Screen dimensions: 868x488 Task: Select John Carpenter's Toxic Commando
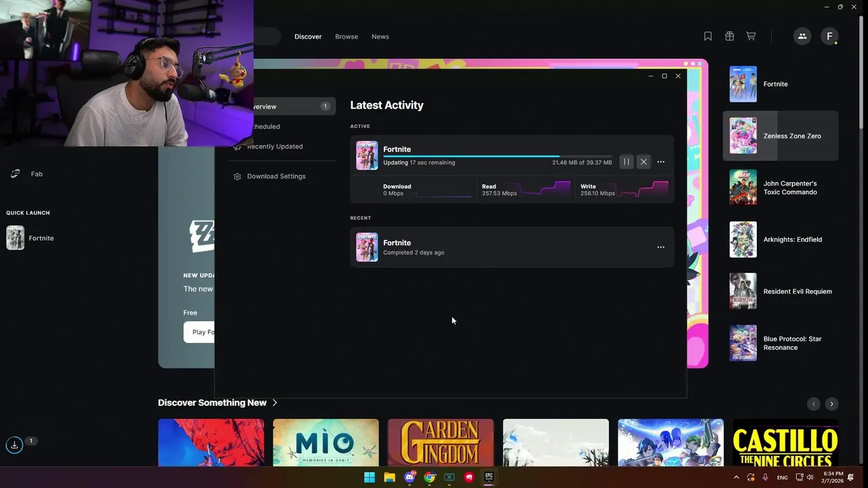[781, 188]
